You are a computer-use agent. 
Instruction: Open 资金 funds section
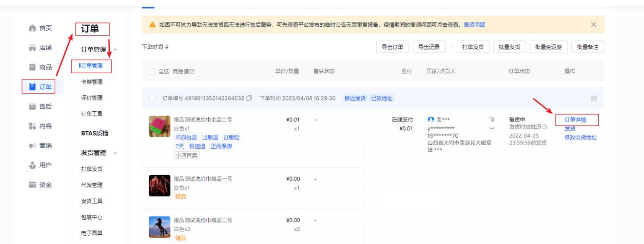[40, 185]
